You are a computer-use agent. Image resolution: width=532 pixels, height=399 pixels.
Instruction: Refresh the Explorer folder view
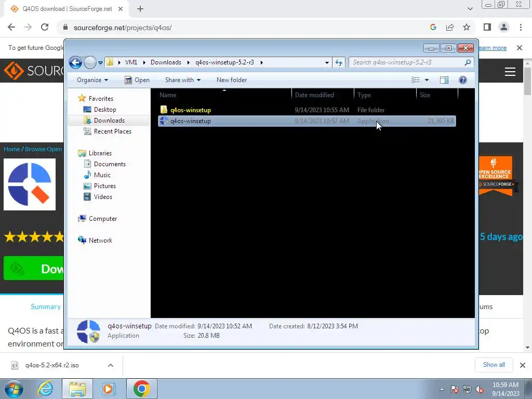[x=339, y=62]
